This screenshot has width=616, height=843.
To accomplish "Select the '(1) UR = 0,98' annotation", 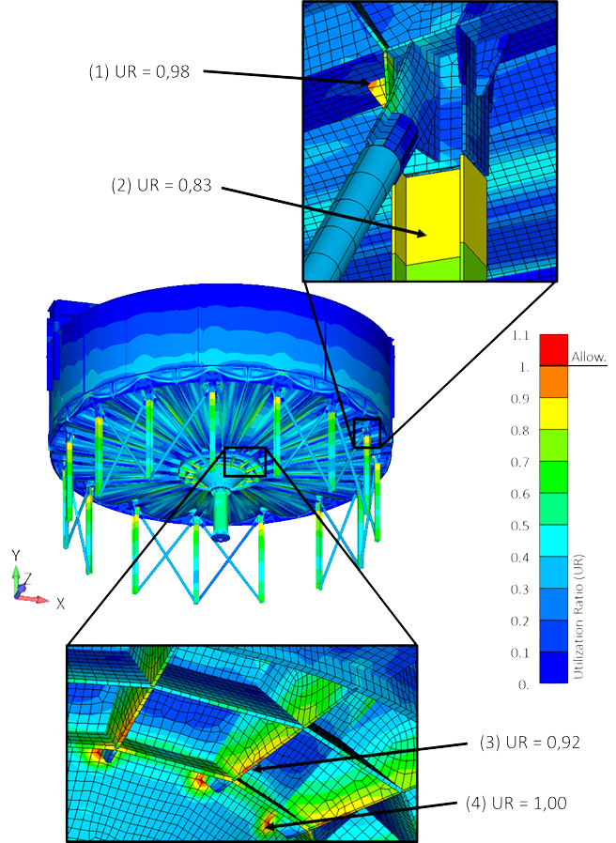I will (139, 71).
